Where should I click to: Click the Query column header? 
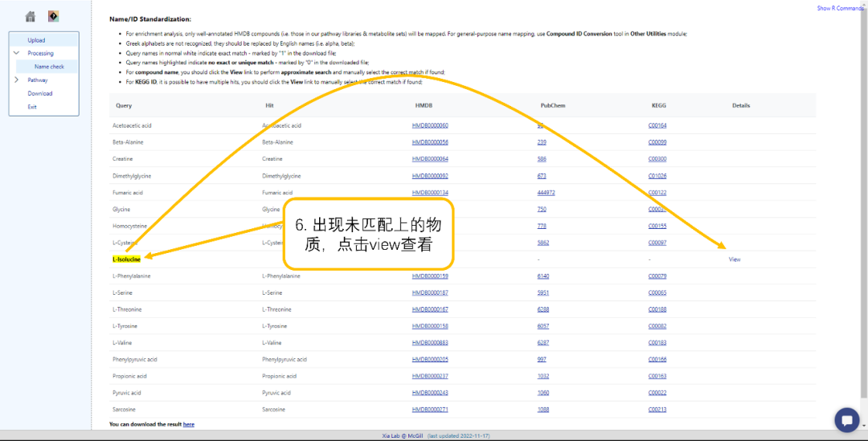124,105
